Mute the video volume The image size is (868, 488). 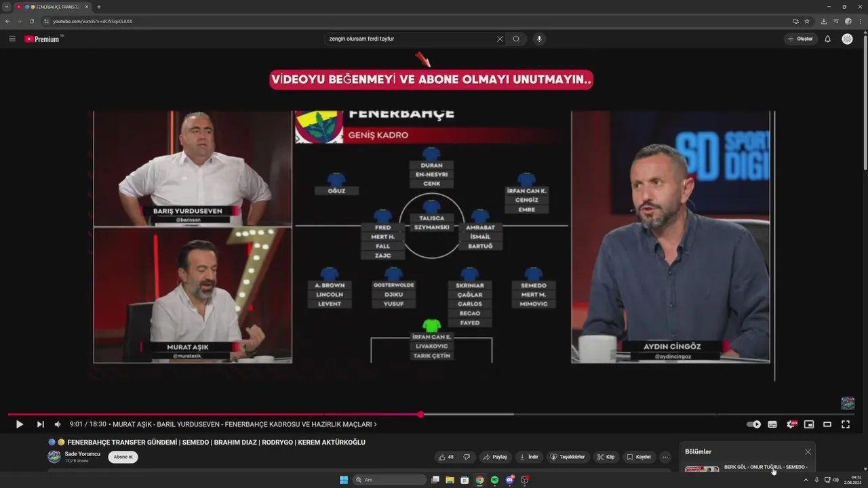(58, 424)
